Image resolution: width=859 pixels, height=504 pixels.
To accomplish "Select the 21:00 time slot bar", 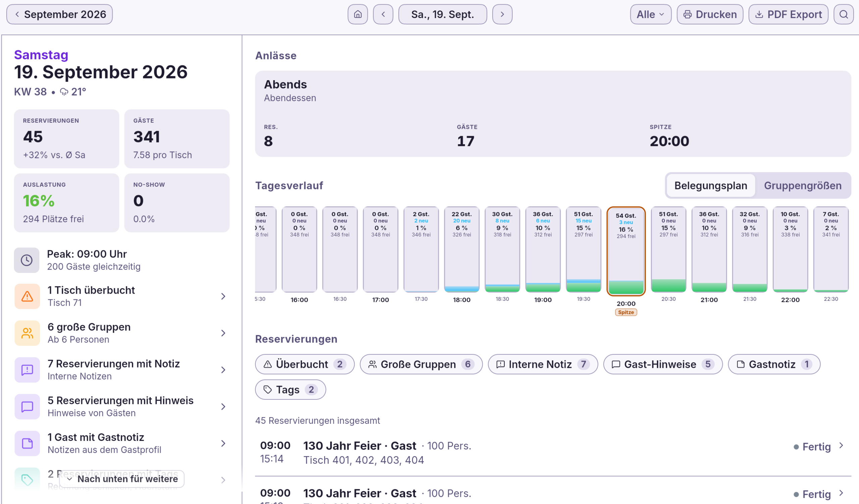I will tap(709, 249).
